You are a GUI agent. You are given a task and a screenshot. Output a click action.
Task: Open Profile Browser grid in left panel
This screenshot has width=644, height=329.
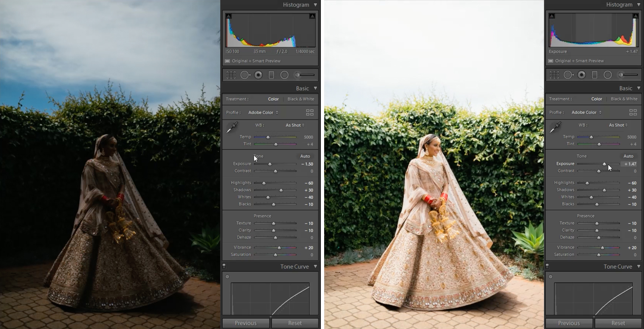point(310,113)
